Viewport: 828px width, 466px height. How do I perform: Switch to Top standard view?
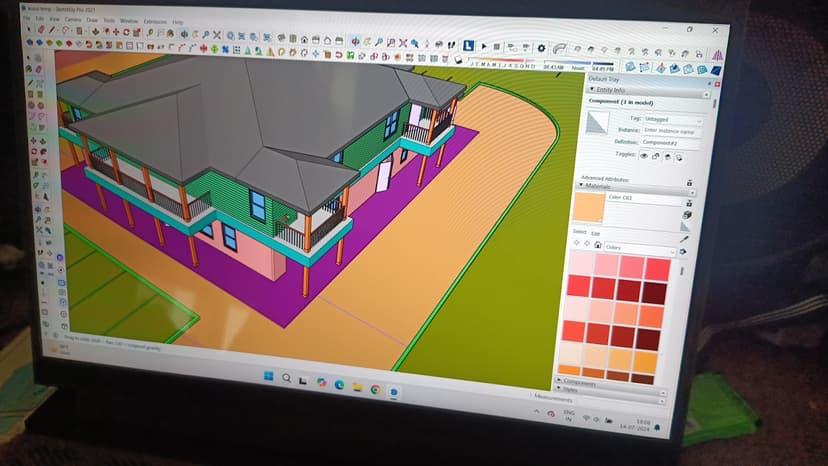(293, 39)
